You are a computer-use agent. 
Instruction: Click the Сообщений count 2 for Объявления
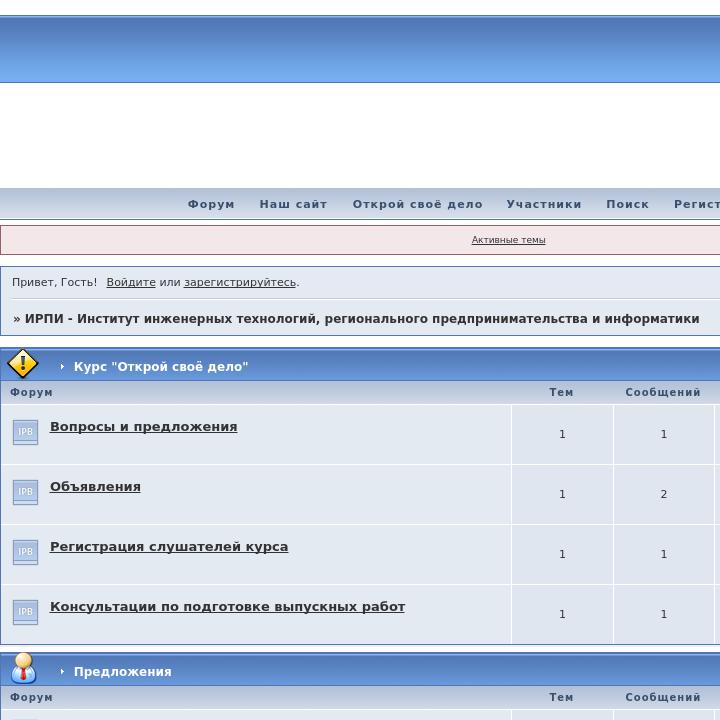(664, 494)
